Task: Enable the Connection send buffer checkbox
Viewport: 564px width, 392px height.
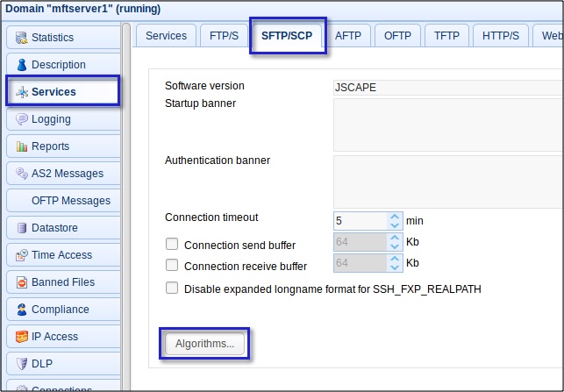Action: 172,245
